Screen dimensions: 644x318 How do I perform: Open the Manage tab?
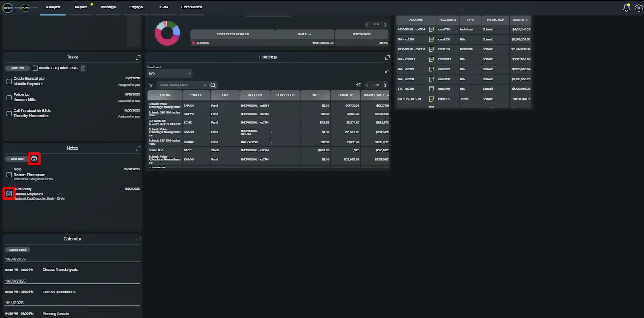[x=108, y=7]
